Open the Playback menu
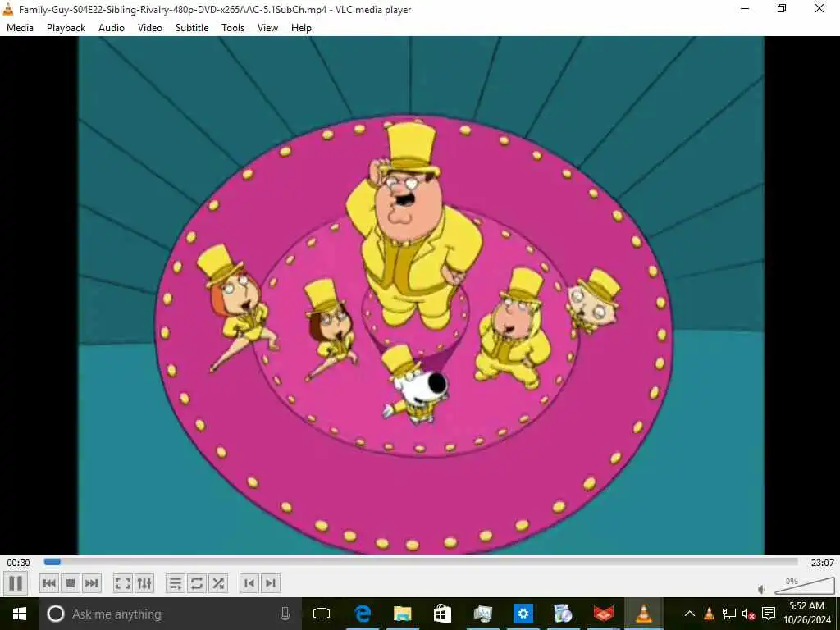Viewport: 840px width, 630px height. [x=66, y=28]
